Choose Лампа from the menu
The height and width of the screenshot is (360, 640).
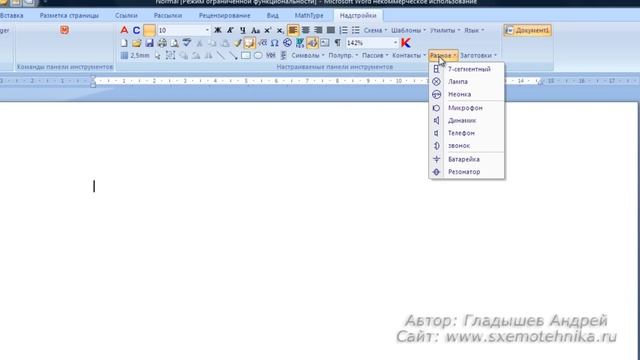[467, 82]
